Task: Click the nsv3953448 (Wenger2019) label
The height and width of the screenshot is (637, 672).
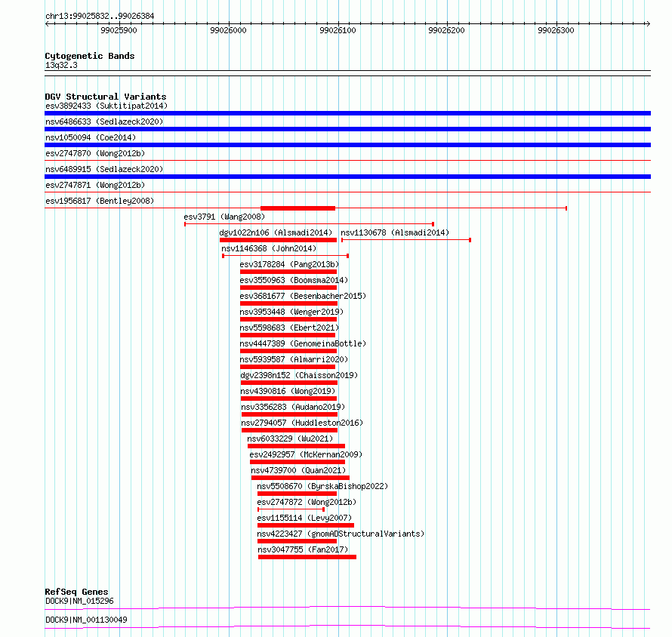Action: click(291, 312)
